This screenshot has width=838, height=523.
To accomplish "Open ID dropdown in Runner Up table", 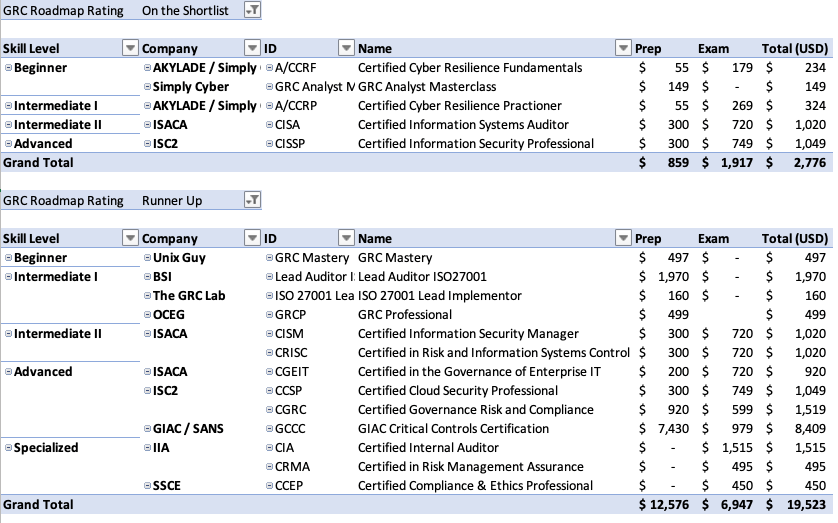I will tap(346, 238).
